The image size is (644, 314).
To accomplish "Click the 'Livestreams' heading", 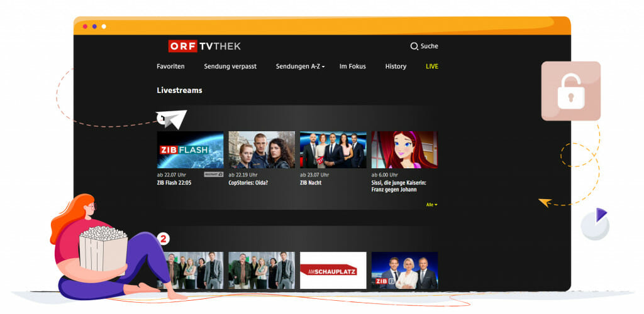I will point(179,90).
